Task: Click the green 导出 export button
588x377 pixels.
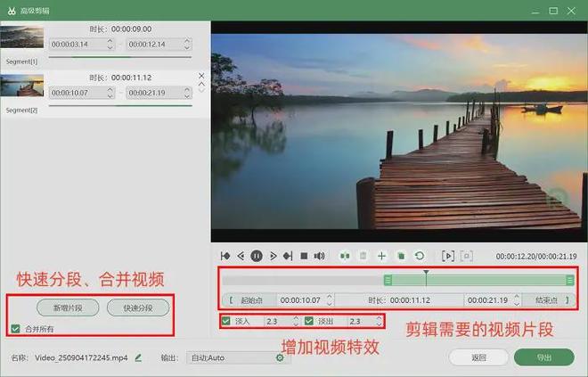Action: [543, 357]
